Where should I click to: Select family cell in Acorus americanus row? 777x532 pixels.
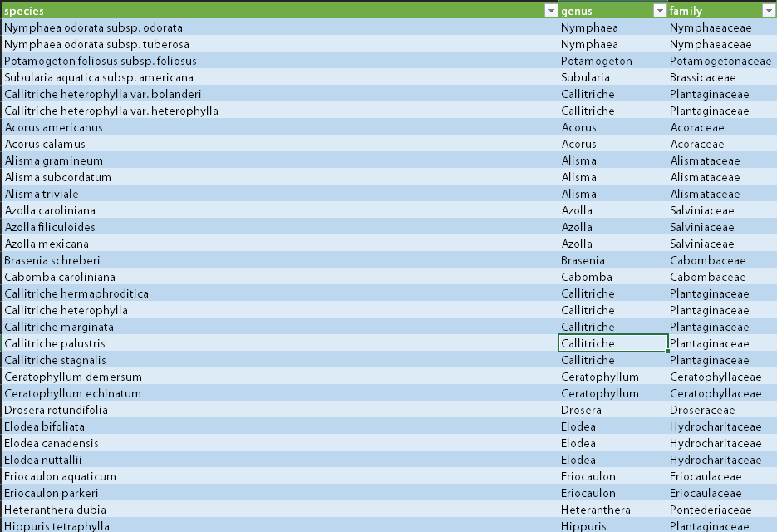pyautogui.click(x=722, y=127)
